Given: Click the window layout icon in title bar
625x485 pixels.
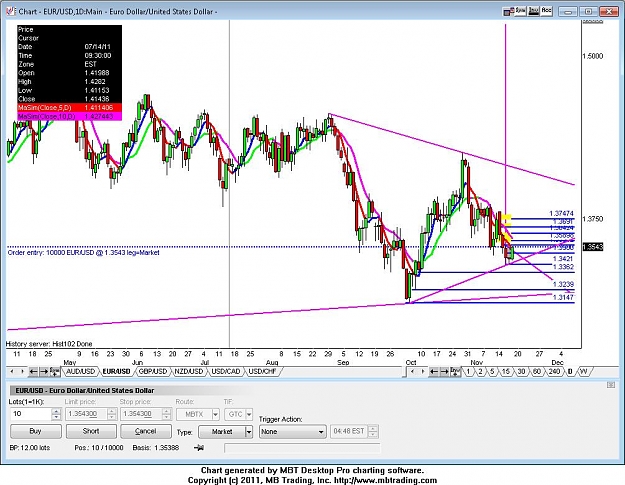Looking at the screenshot, I should (x=507, y=12).
